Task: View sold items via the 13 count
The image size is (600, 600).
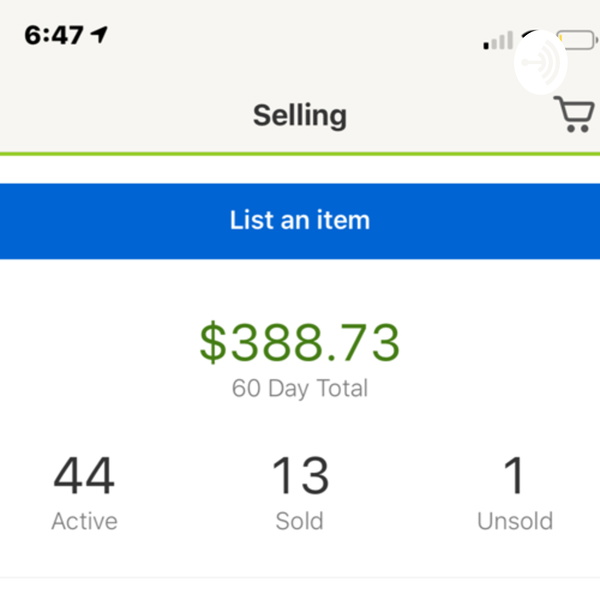Action: click(x=300, y=476)
